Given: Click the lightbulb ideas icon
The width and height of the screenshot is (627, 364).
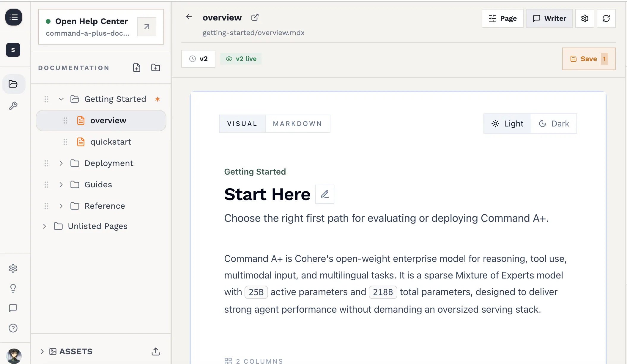Looking at the screenshot, I should click(x=13, y=288).
